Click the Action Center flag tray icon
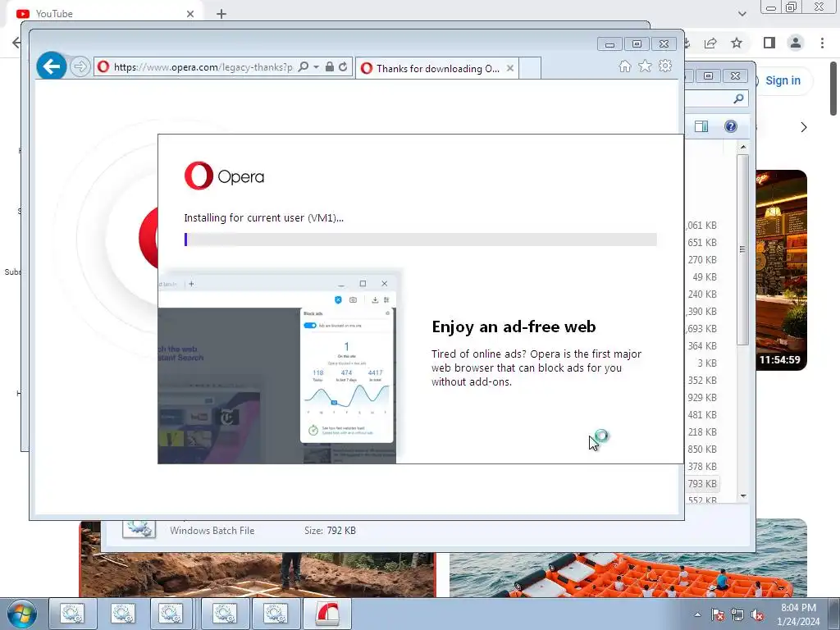The image size is (840, 630). coord(718,614)
